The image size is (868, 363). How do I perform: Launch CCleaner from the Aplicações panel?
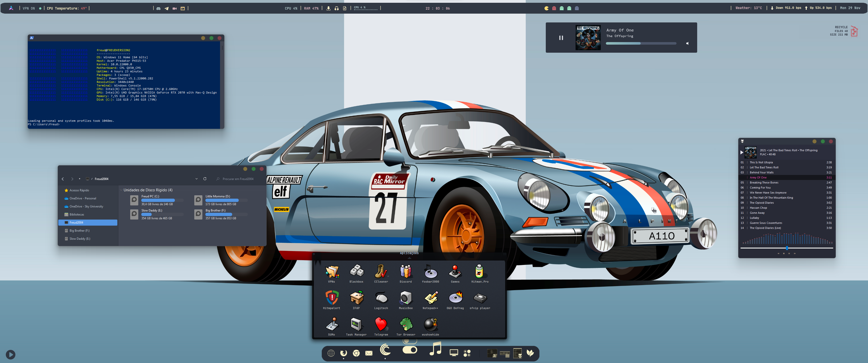[381, 272]
